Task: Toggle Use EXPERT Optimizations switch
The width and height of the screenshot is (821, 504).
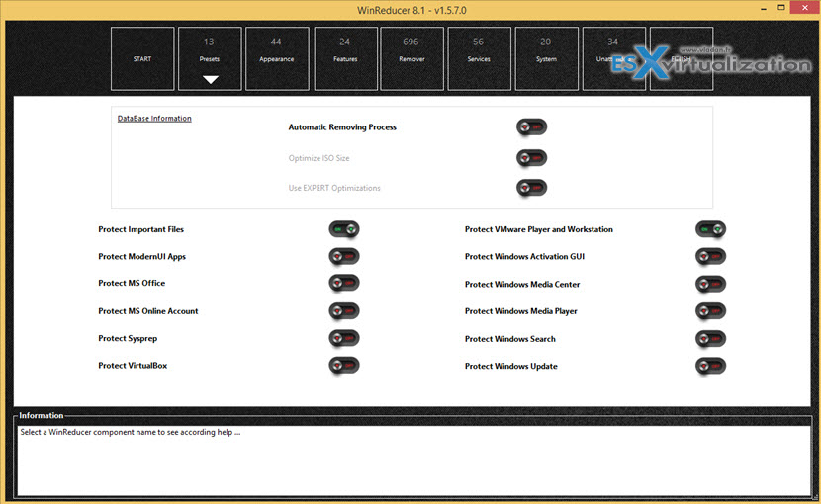Action: [x=531, y=188]
